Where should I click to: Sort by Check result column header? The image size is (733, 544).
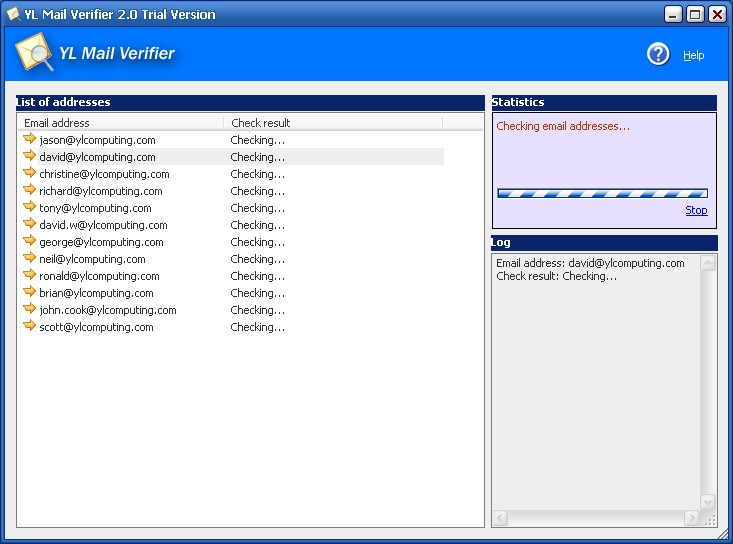[x=333, y=123]
